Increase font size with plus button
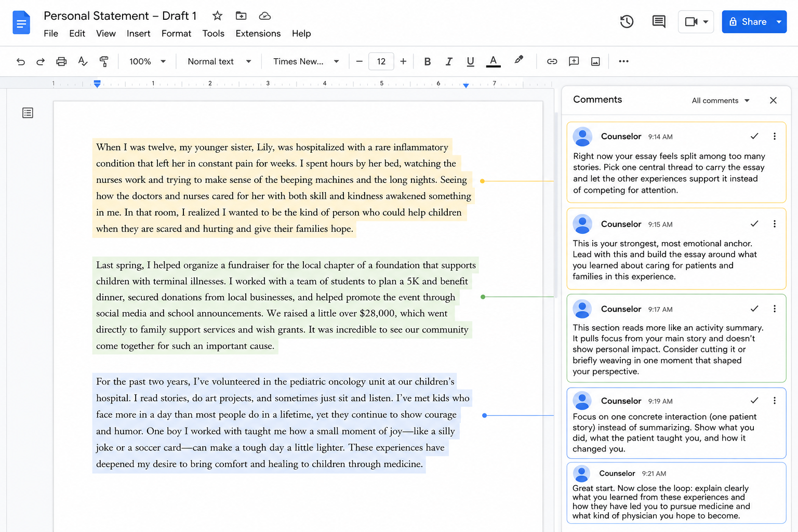Image resolution: width=798 pixels, height=532 pixels. 403,61
